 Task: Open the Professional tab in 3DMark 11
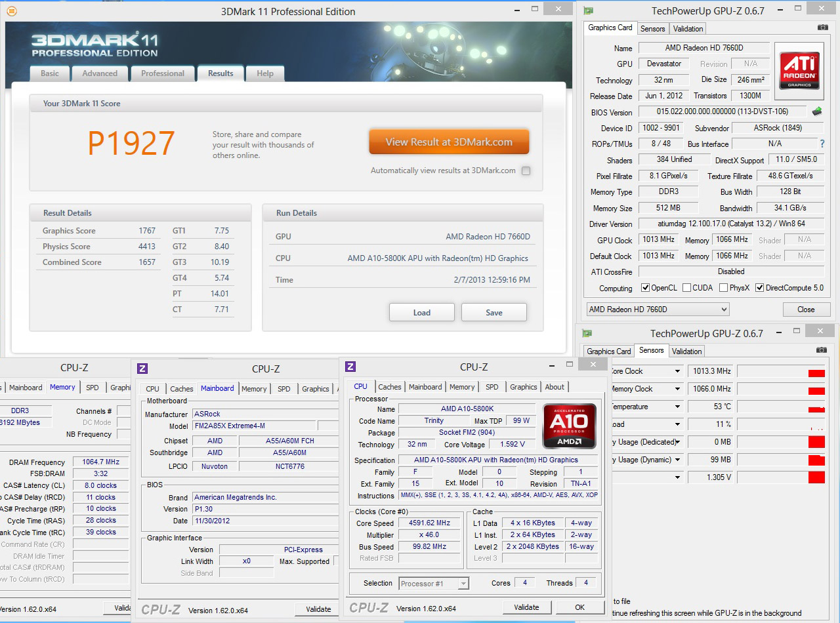pos(163,73)
